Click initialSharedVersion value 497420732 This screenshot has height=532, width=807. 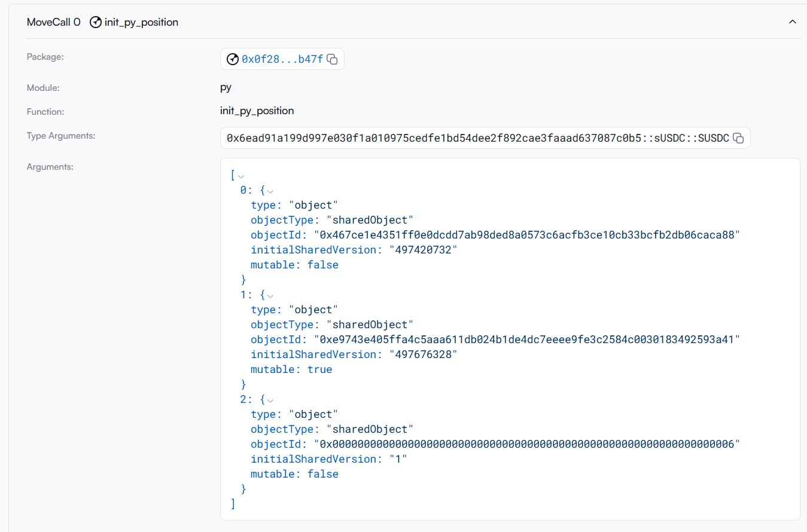(x=426, y=250)
